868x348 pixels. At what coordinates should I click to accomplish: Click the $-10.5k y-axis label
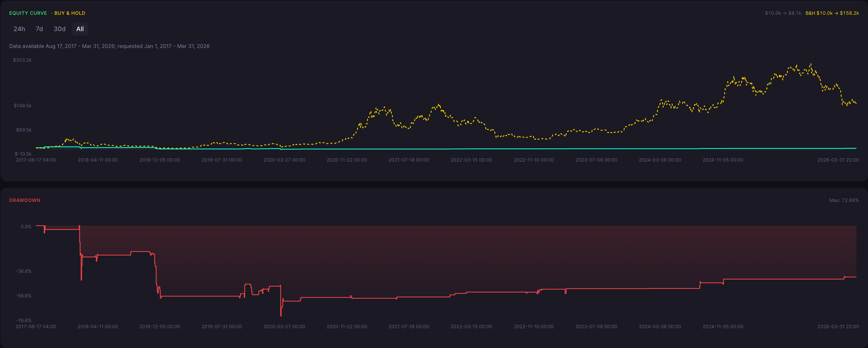pos(23,154)
